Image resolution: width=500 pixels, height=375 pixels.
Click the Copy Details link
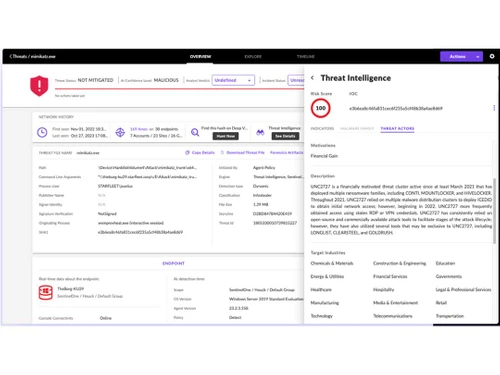click(203, 153)
